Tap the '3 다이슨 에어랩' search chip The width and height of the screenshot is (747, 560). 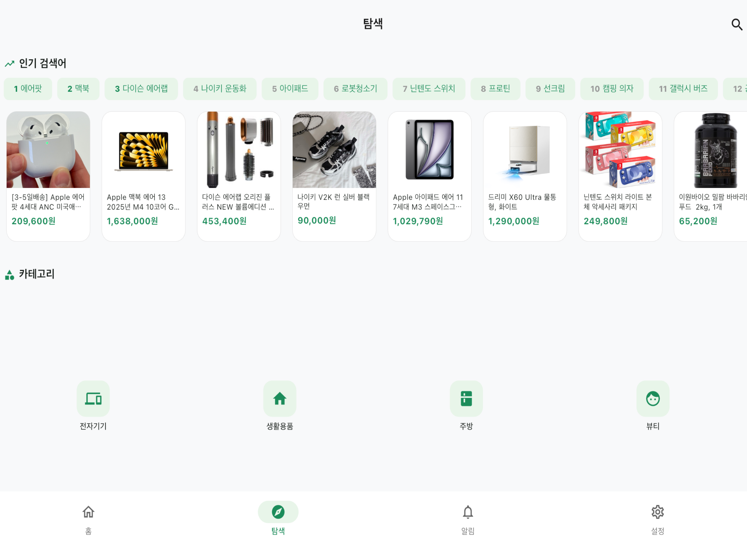[x=141, y=89]
